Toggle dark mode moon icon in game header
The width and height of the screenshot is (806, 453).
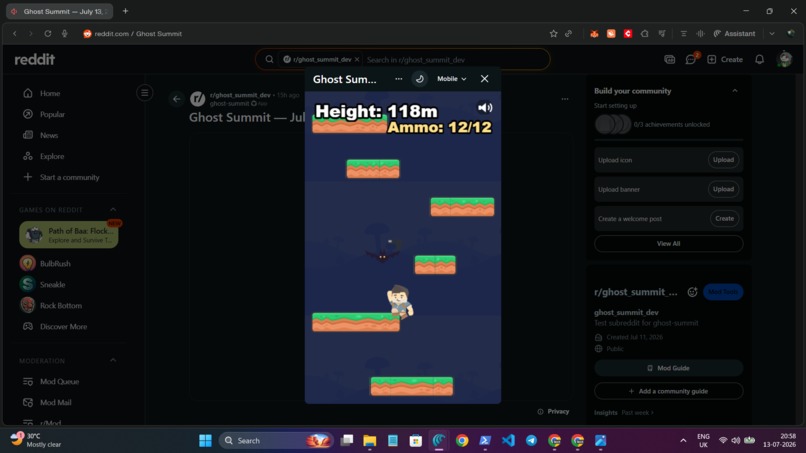tap(419, 79)
